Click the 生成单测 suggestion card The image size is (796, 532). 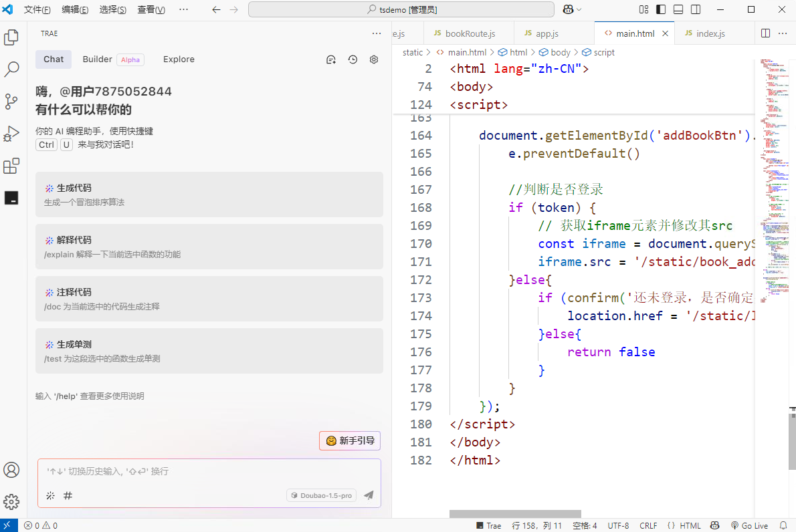(x=209, y=351)
